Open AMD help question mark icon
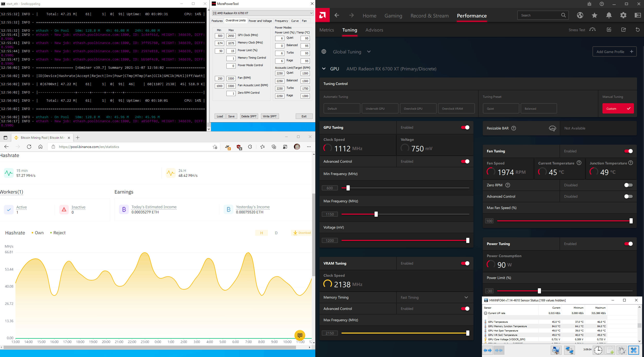 pyautogui.click(x=602, y=4)
